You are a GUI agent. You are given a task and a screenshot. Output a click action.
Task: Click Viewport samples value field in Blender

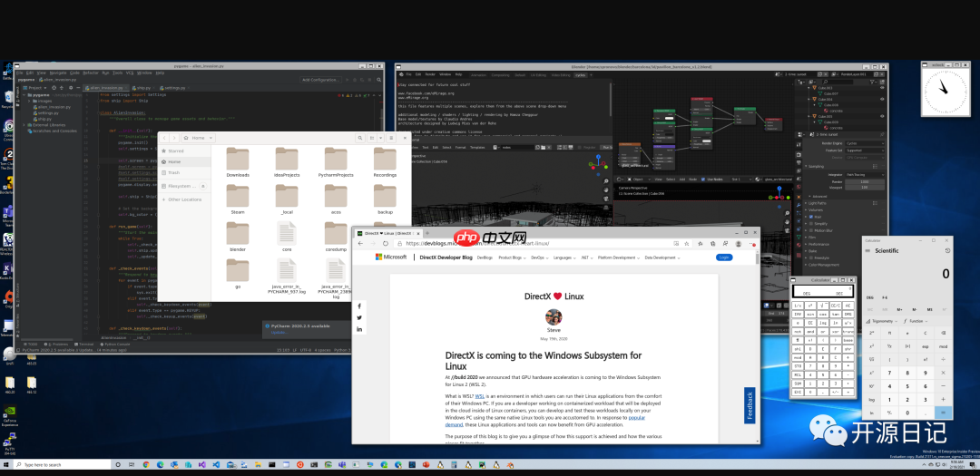(865, 187)
